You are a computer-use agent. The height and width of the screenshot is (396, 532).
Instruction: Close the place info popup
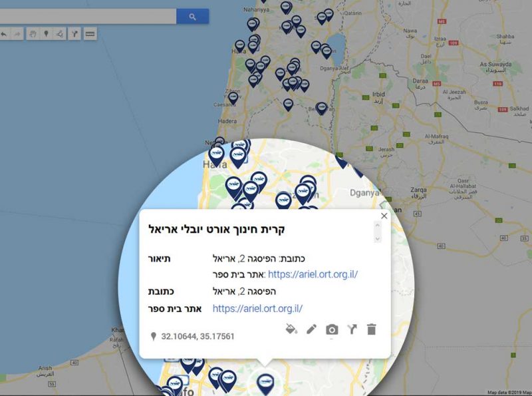384,216
